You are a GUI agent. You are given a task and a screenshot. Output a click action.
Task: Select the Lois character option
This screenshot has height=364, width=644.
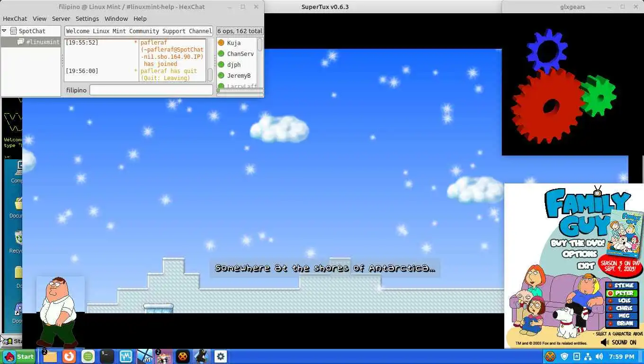[x=622, y=300]
